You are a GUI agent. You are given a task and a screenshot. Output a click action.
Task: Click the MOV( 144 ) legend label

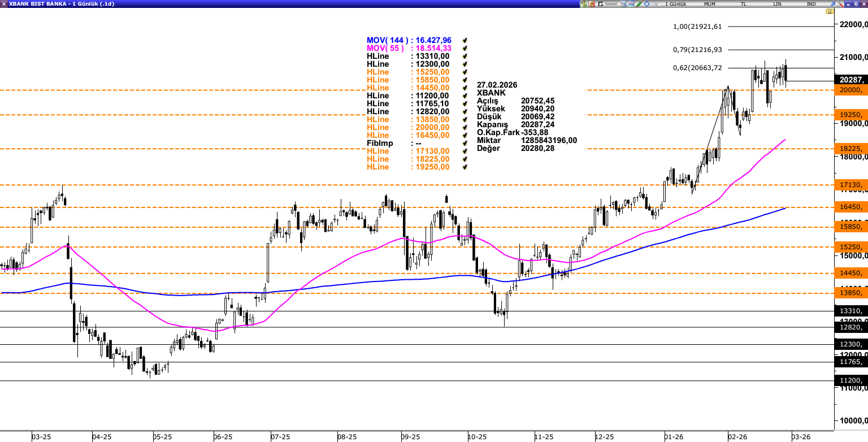point(387,41)
